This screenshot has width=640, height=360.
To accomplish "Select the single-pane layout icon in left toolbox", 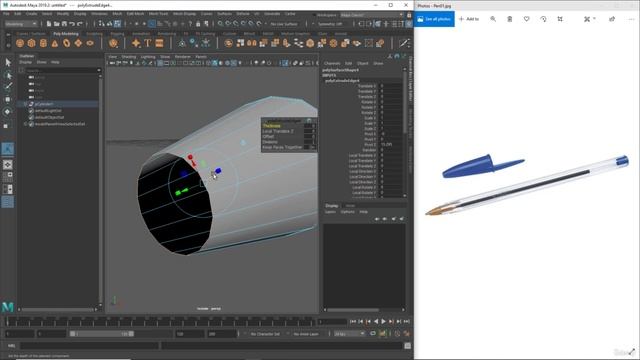I will click(8, 165).
